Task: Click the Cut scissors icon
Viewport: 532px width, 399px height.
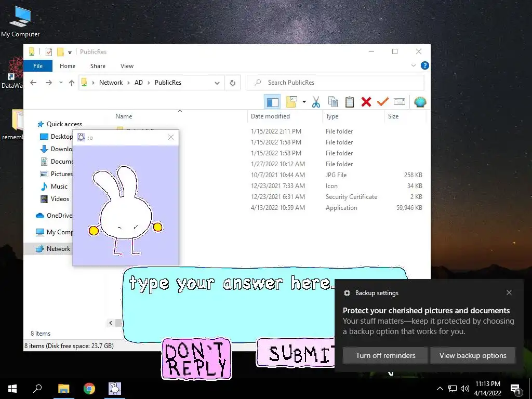Action: pos(316,102)
